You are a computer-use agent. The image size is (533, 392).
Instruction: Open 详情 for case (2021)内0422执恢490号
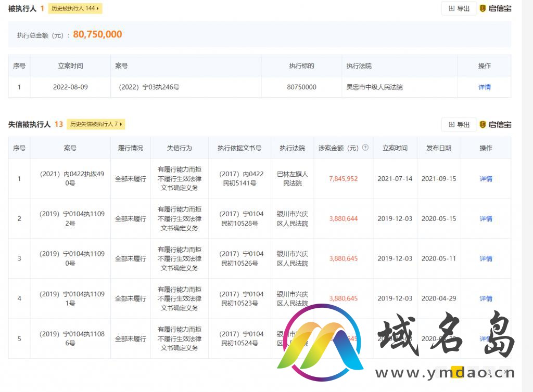click(x=486, y=179)
